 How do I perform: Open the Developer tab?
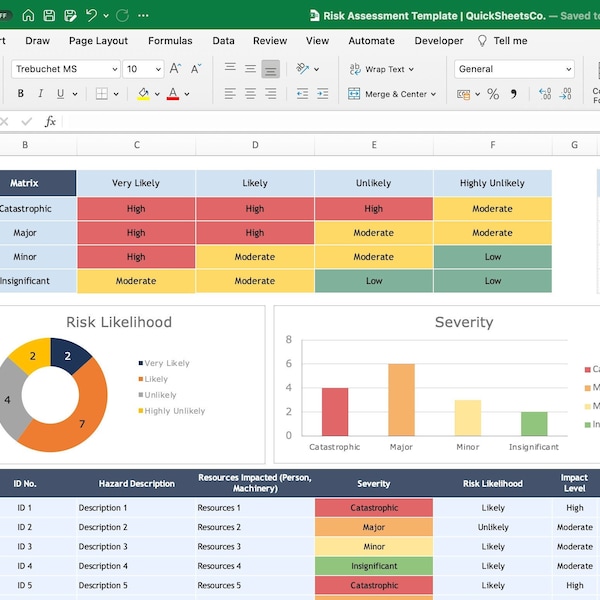coord(439,41)
